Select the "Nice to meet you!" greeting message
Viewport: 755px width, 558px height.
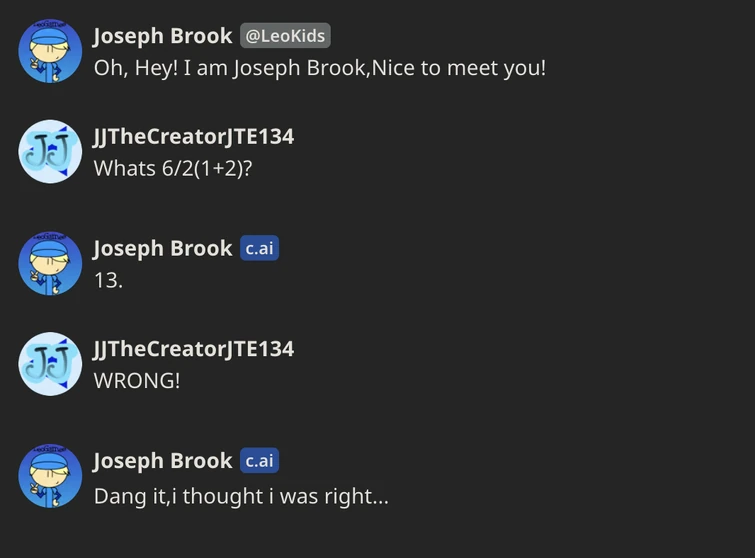(x=320, y=69)
